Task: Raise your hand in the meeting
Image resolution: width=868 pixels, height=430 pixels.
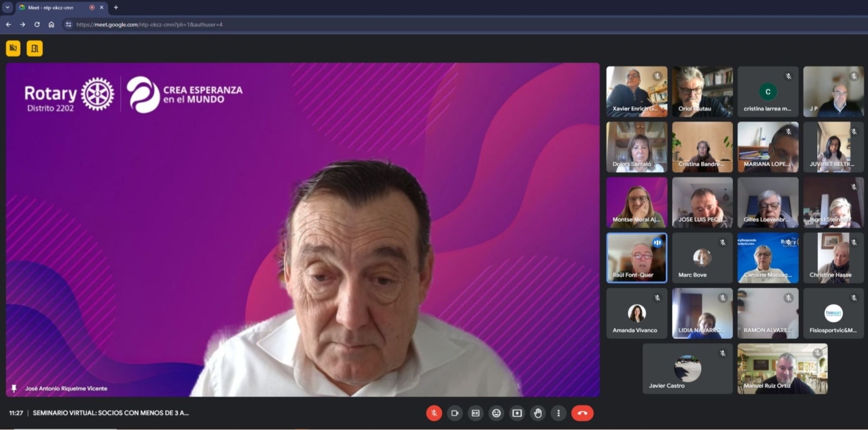Action: click(538, 413)
